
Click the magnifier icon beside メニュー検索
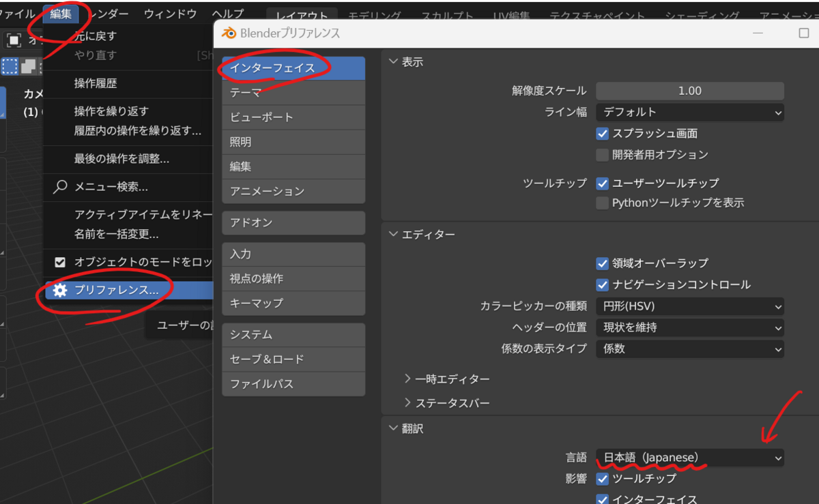click(x=60, y=187)
